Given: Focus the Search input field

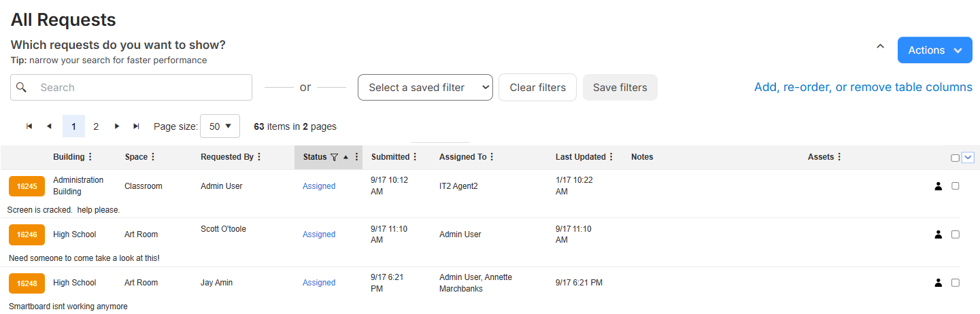Looking at the screenshot, I should tap(131, 87).
